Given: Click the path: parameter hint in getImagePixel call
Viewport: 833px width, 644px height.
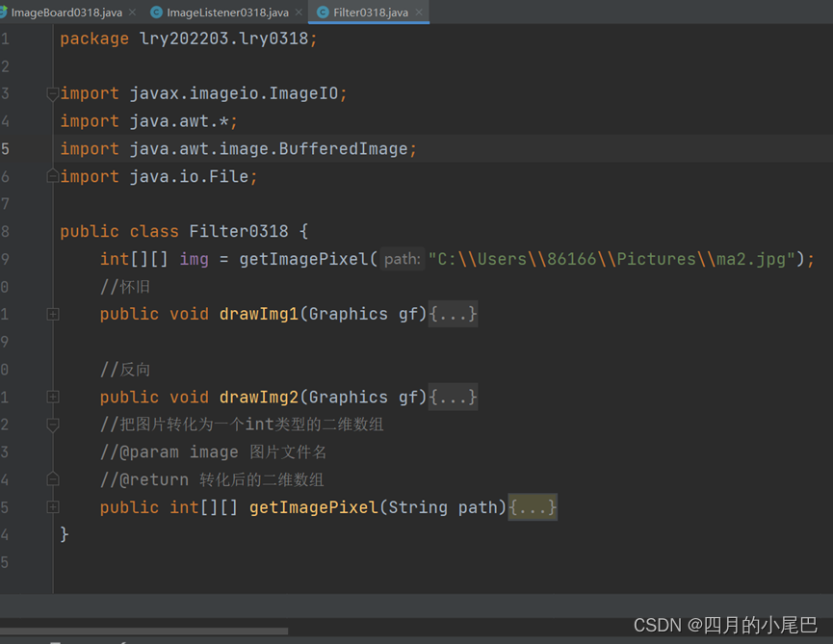Looking at the screenshot, I should click(402, 259).
